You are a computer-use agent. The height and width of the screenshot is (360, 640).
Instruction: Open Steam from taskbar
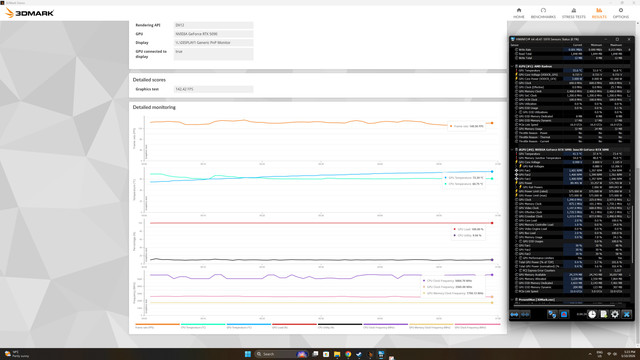click(359, 354)
